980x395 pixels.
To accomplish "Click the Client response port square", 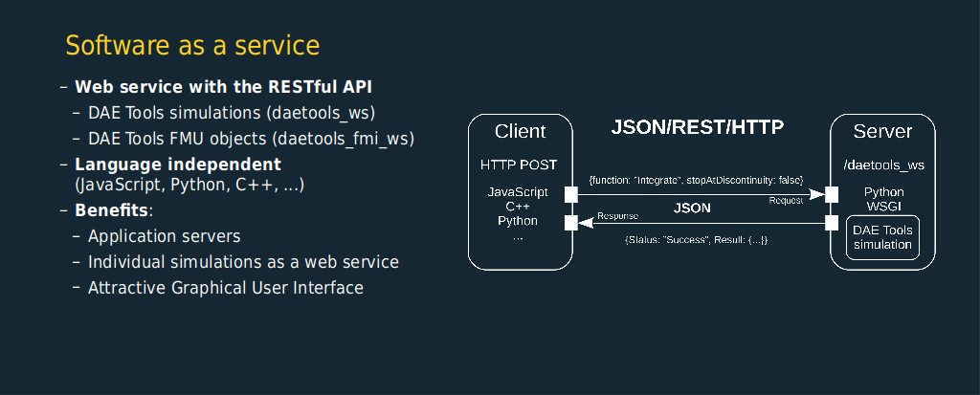I will coord(571,223).
